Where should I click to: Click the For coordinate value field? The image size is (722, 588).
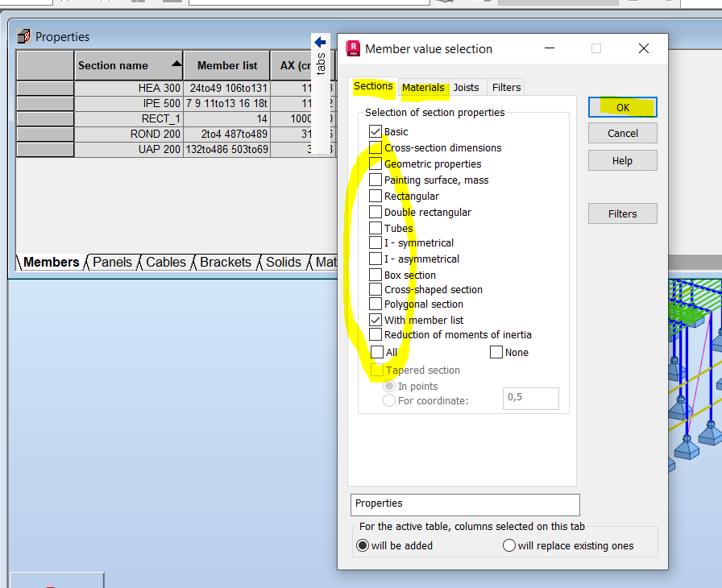(x=531, y=399)
